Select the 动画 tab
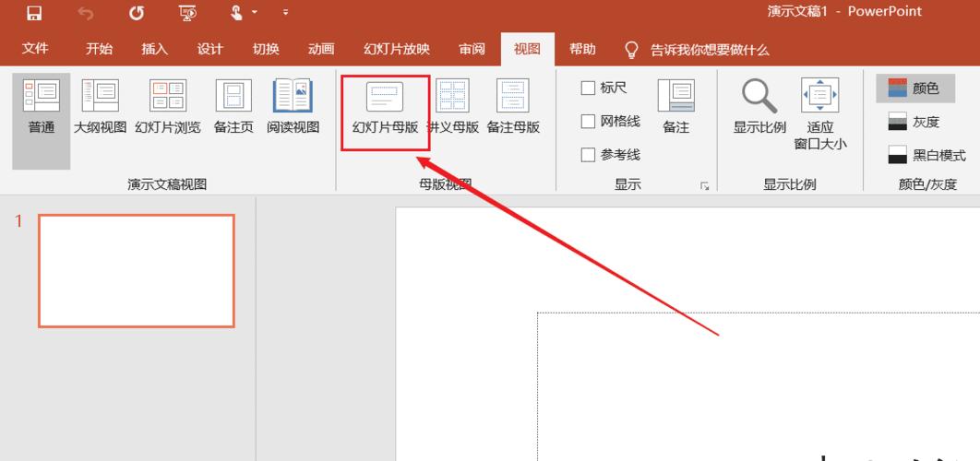Image resolution: width=980 pixels, height=461 pixels. coord(321,50)
